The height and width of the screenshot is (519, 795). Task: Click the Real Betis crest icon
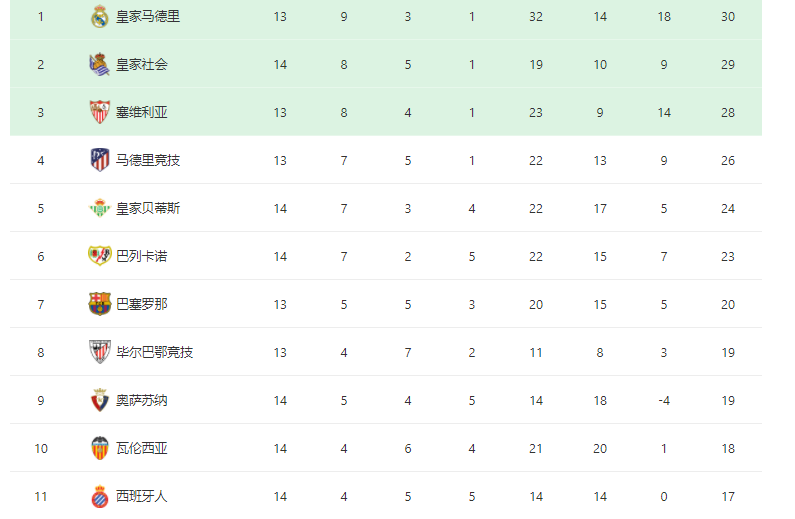[100, 208]
